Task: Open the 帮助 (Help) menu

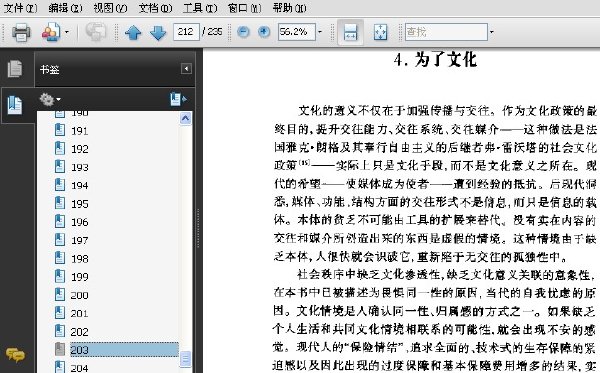Action: click(290, 8)
